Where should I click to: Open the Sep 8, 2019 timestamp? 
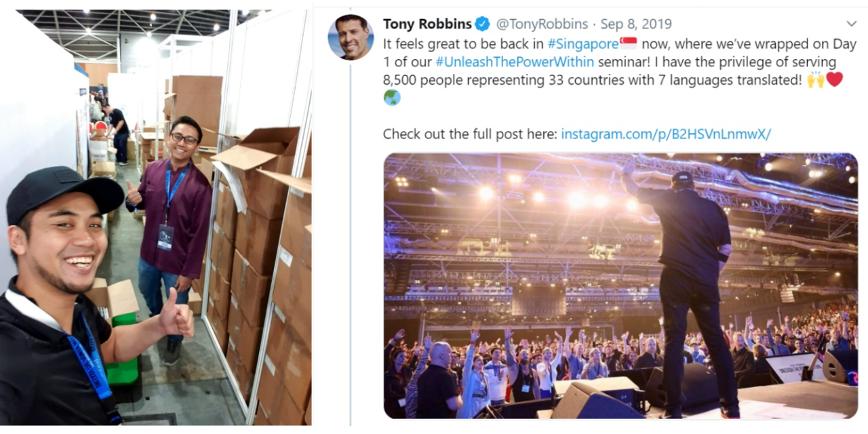(636, 24)
